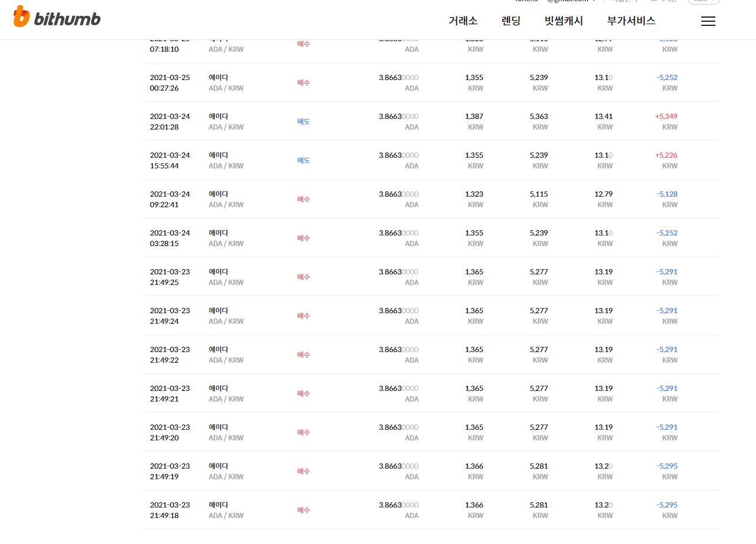Image resolution: width=756 pixels, height=544 pixels.
Task: Click the 21:49:18 trade timestamp
Action: (164, 516)
